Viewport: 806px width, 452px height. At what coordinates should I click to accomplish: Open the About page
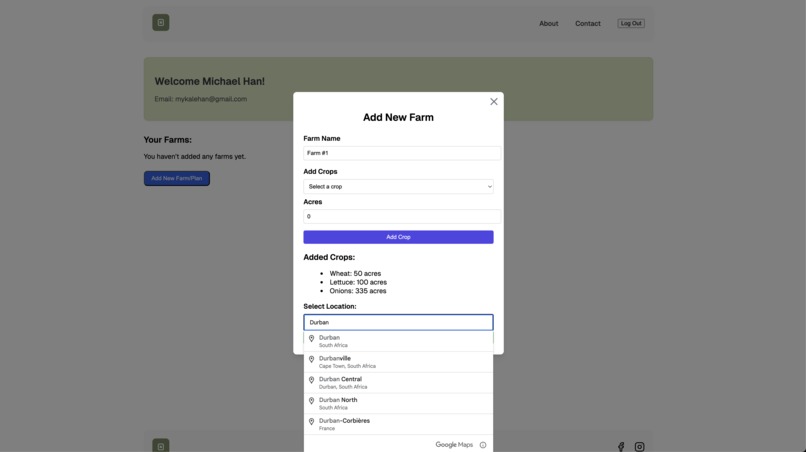[x=548, y=24]
